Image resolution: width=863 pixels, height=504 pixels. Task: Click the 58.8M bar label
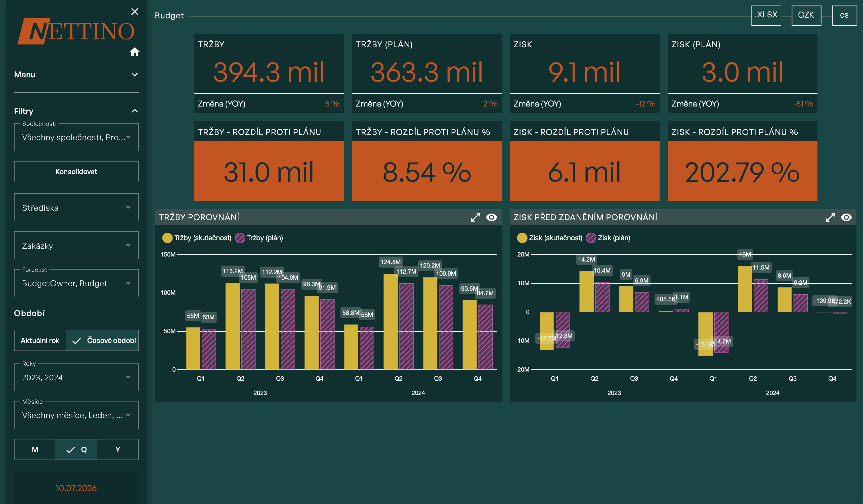coord(351,313)
